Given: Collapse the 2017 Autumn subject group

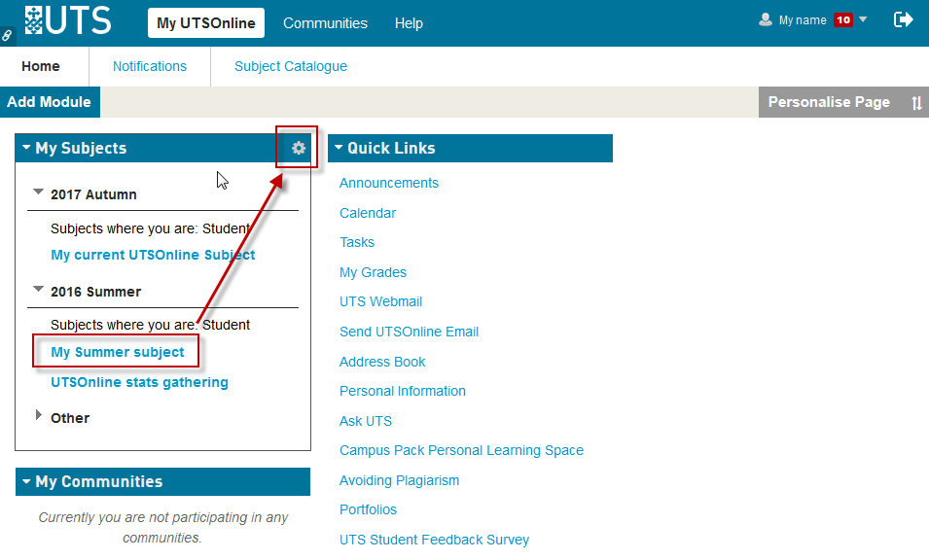Looking at the screenshot, I should tap(39, 192).
